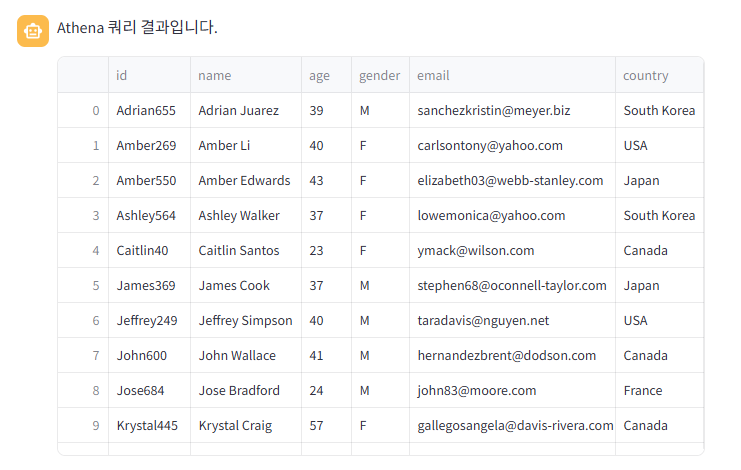Click the gender column header

point(380,75)
